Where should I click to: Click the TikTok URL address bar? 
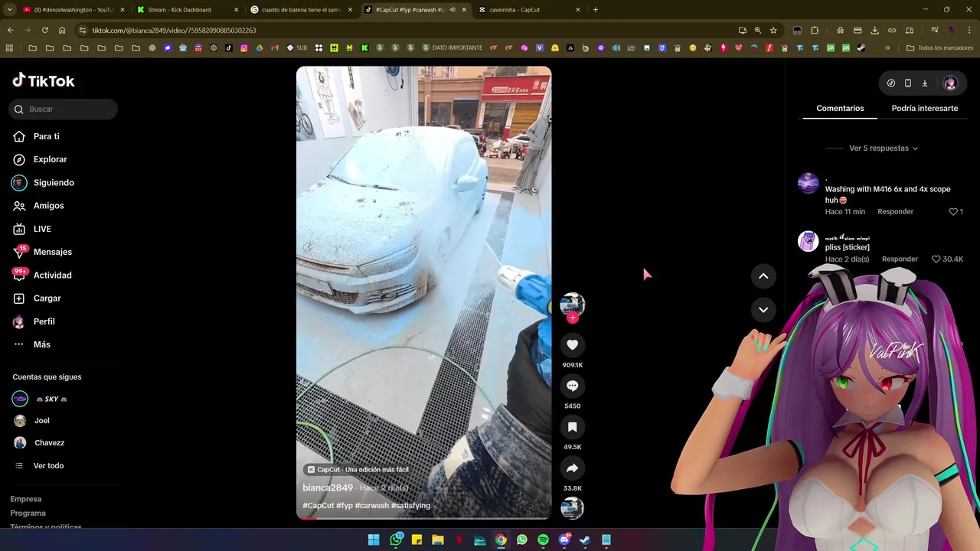tap(406, 30)
